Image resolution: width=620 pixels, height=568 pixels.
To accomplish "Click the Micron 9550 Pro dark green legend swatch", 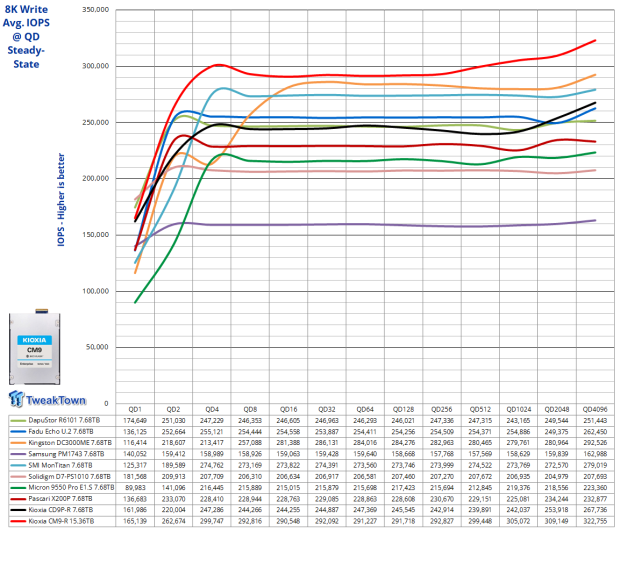I will point(18,488).
